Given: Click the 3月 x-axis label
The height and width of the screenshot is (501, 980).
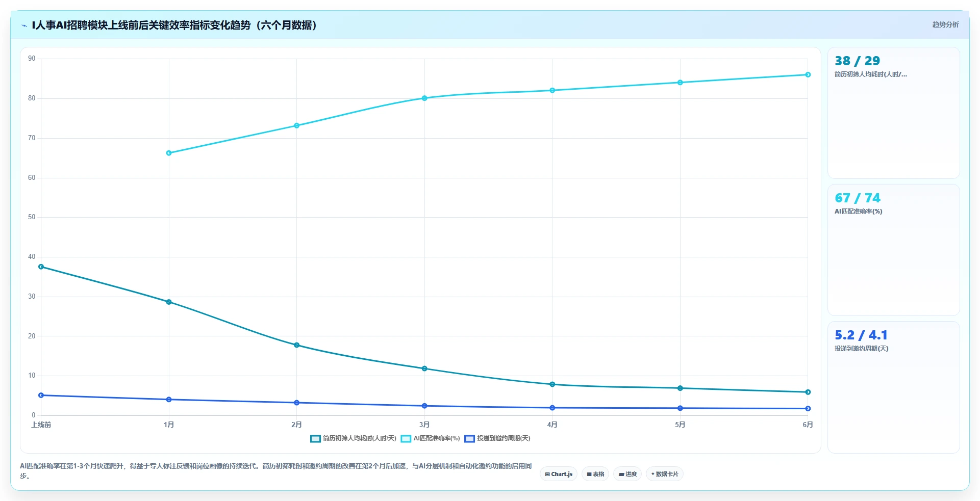Looking at the screenshot, I should pos(424,425).
